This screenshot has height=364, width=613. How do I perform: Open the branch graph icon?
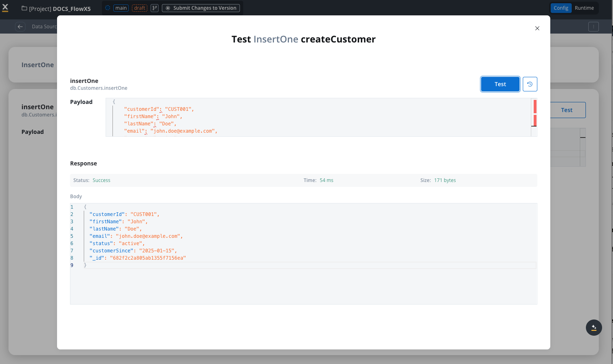pos(155,8)
